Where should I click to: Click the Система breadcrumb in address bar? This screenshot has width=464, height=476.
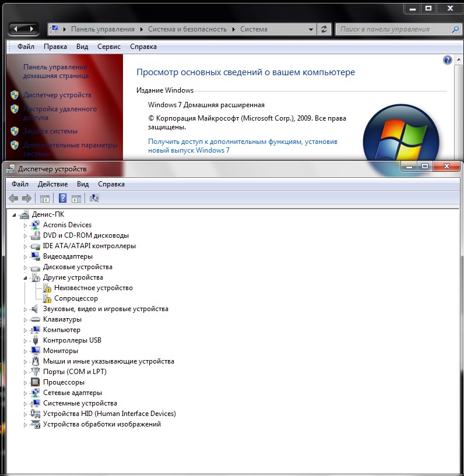(254, 29)
